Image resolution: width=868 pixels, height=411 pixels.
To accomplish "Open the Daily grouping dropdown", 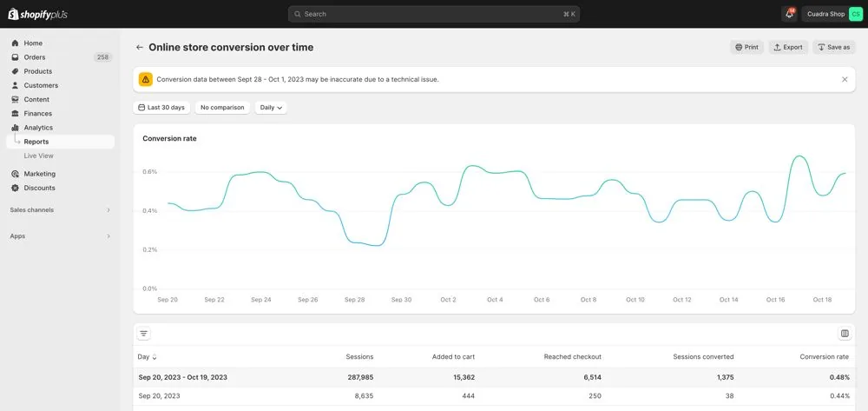I will [x=271, y=108].
